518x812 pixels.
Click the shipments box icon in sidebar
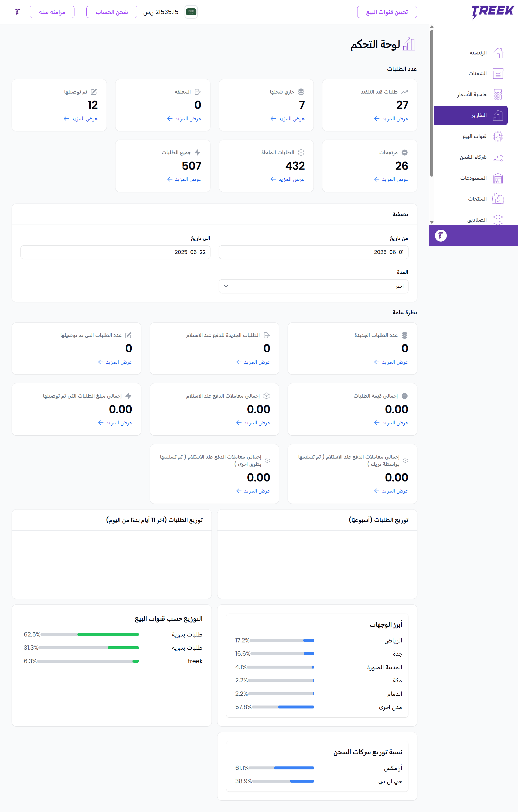coord(498,74)
